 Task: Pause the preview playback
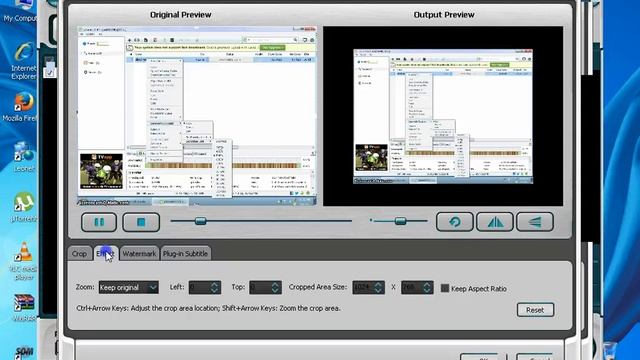(x=99, y=222)
